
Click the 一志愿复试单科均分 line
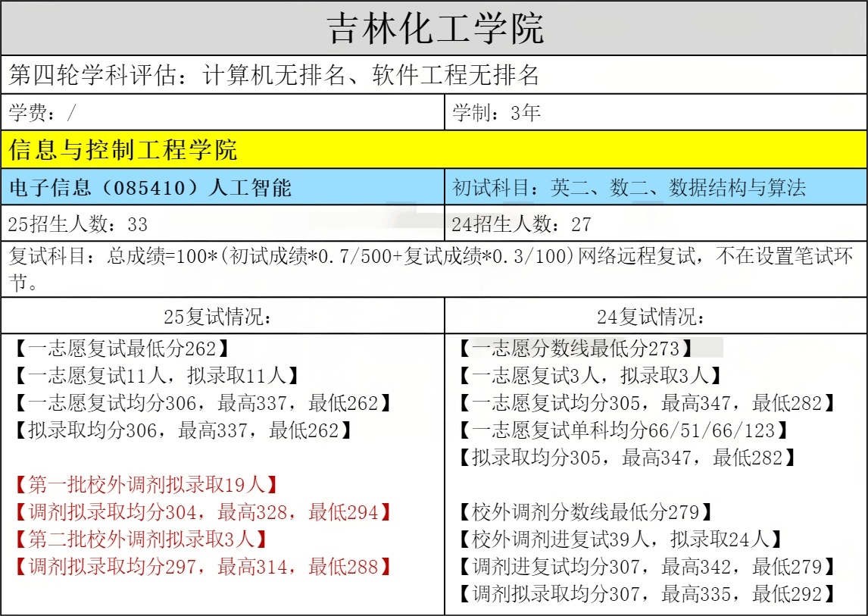click(623, 430)
